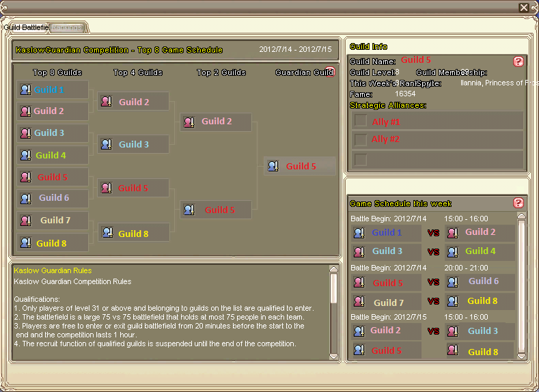
Task: Click Guild 5 emblem in Top 2 Guilds column
Action: 189,209
